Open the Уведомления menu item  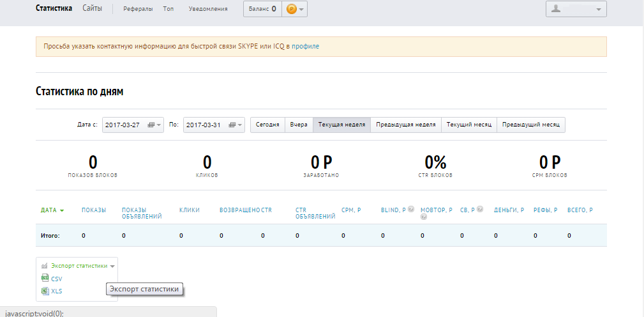(x=208, y=9)
